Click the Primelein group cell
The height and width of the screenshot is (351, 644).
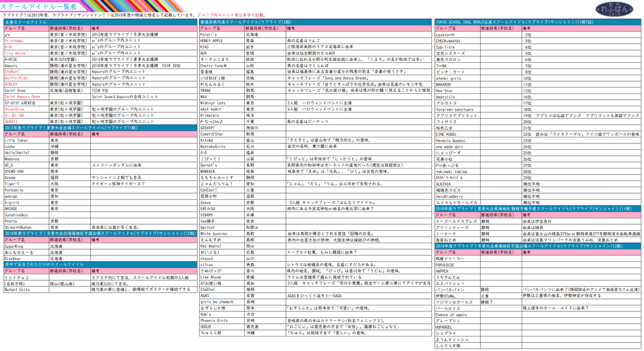click(x=222, y=115)
